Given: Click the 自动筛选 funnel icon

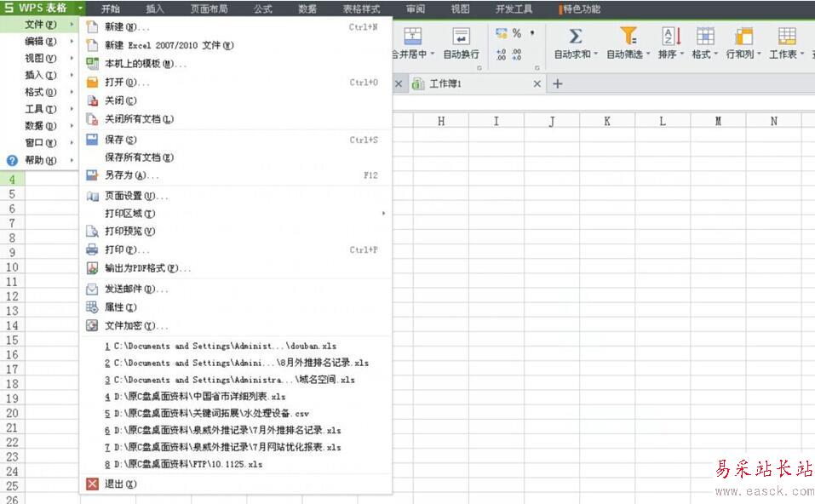Looking at the screenshot, I should click(628, 36).
